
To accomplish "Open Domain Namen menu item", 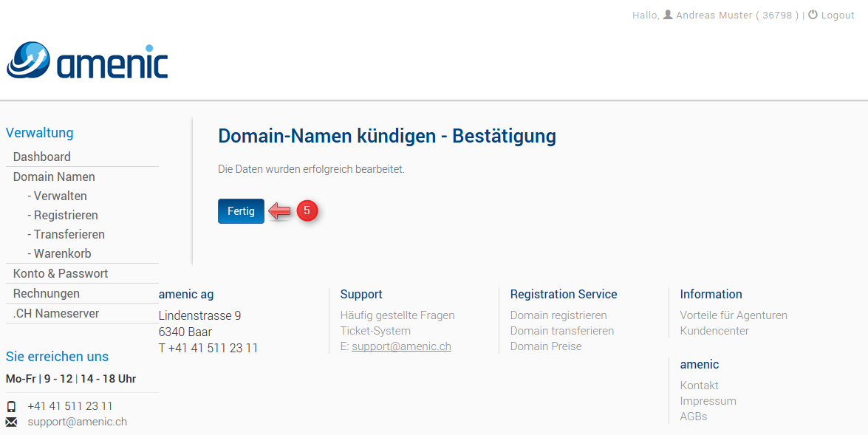I will 54,177.
